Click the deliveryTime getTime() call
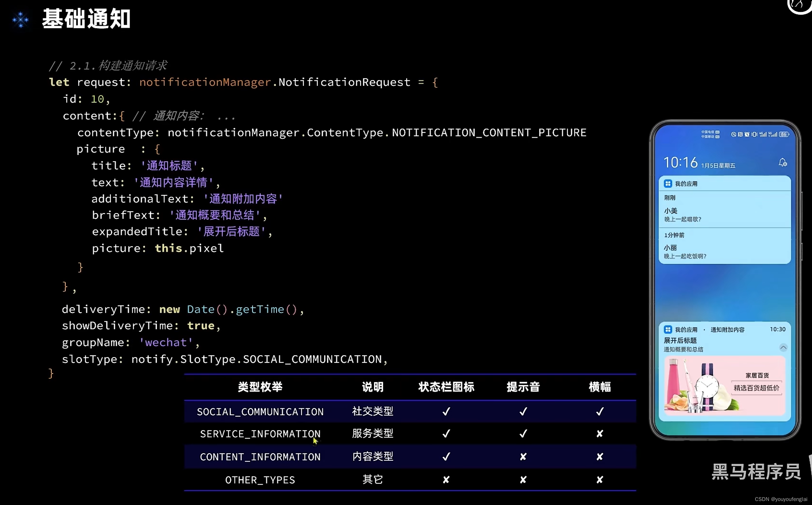Image resolution: width=812 pixels, height=505 pixels. 266,309
